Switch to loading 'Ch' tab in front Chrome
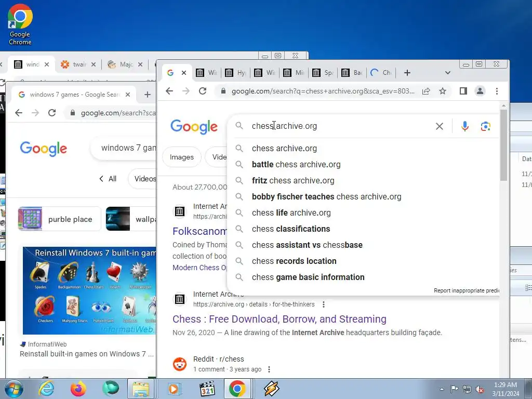Image resolution: width=532 pixels, height=399 pixels. pyautogui.click(x=381, y=73)
